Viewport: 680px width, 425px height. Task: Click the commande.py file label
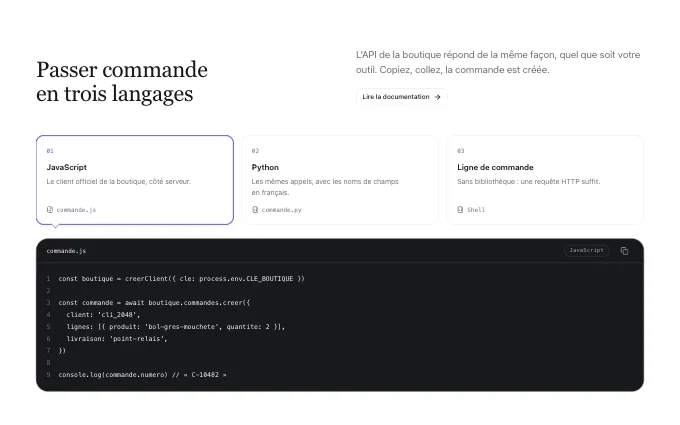point(281,210)
